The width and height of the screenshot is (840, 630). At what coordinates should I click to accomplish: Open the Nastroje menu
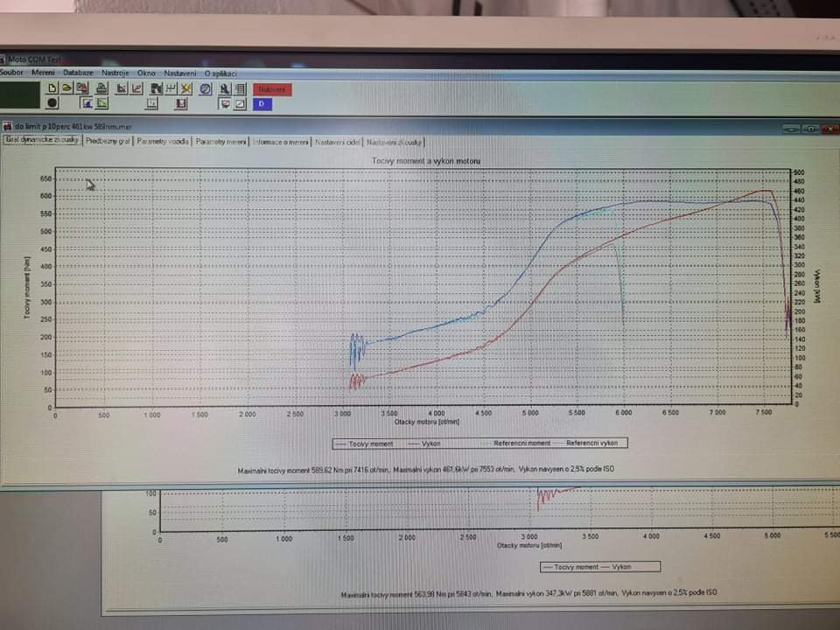[115, 73]
